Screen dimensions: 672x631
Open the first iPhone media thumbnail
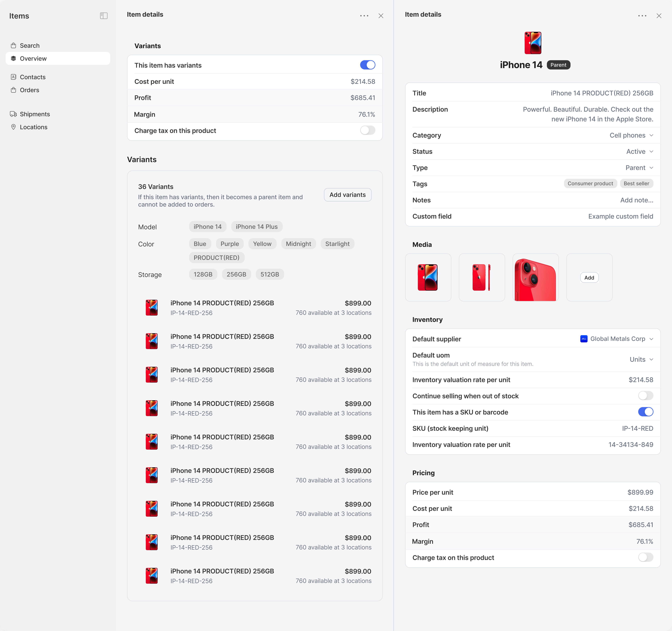pos(428,277)
